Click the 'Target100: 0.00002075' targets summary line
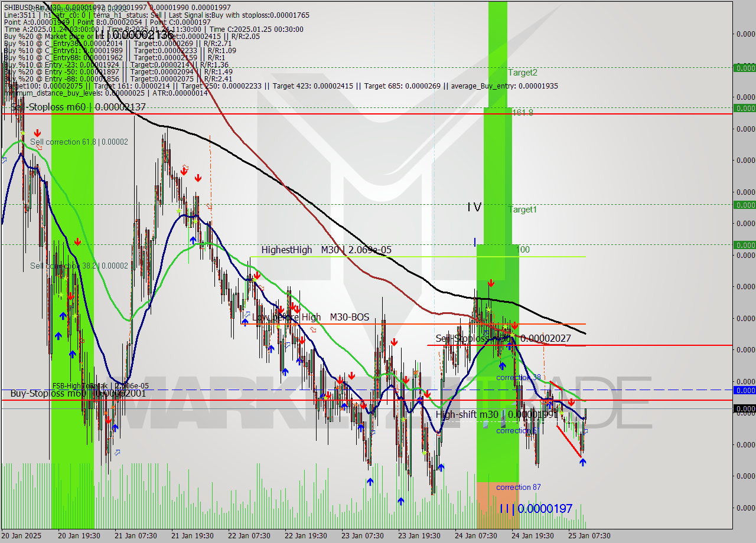756x543 pixels. [x=281, y=86]
